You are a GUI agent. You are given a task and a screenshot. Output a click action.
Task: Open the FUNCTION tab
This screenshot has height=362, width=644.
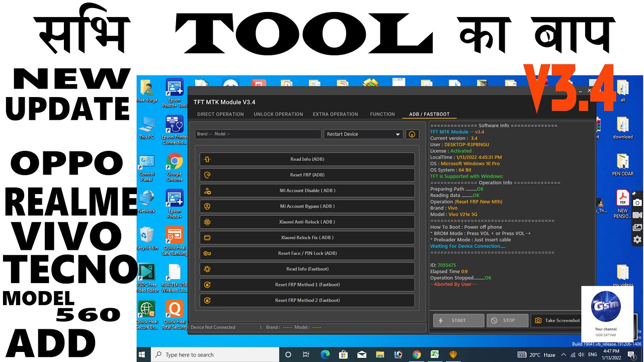pos(382,114)
